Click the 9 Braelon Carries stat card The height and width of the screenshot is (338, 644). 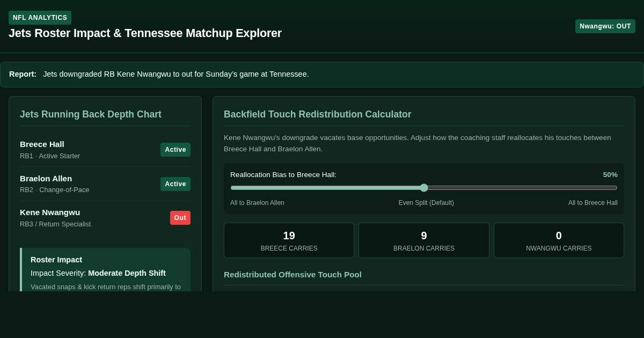pyautogui.click(x=424, y=240)
